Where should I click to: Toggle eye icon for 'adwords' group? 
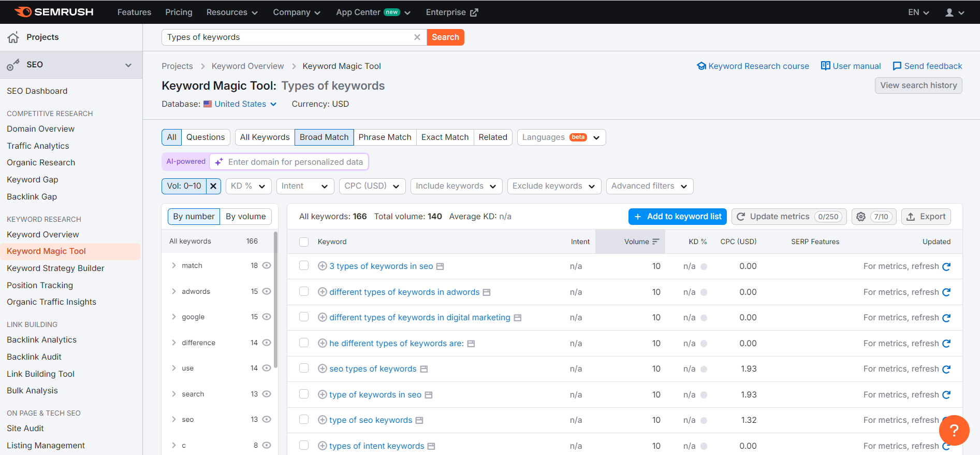pos(267,291)
